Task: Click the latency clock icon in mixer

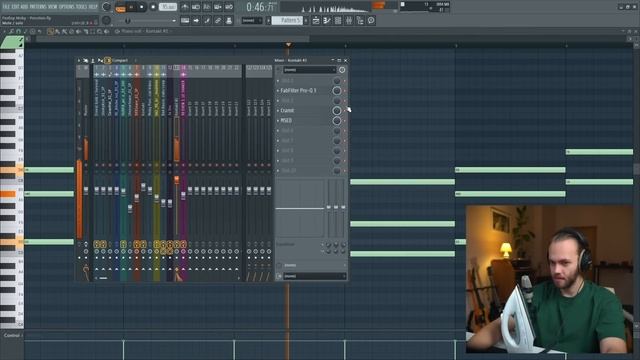Action: (x=342, y=70)
